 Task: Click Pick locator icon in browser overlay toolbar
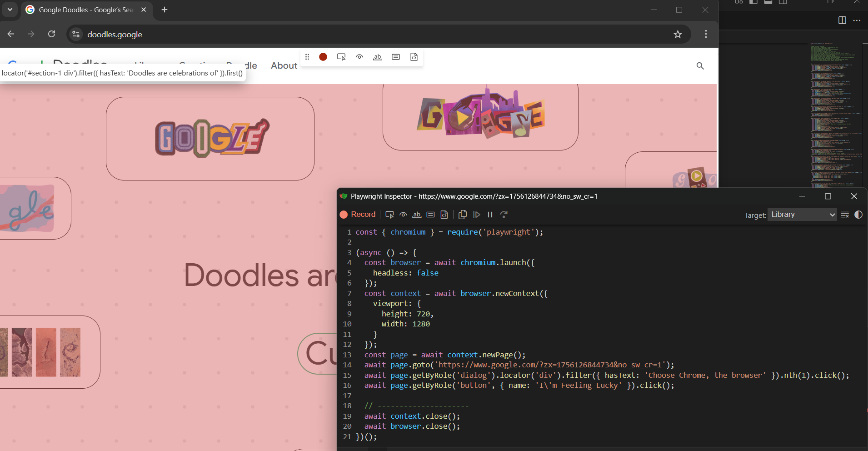tap(341, 57)
